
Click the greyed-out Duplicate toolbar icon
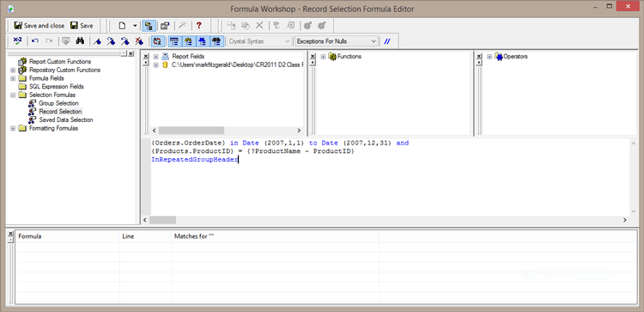click(246, 26)
